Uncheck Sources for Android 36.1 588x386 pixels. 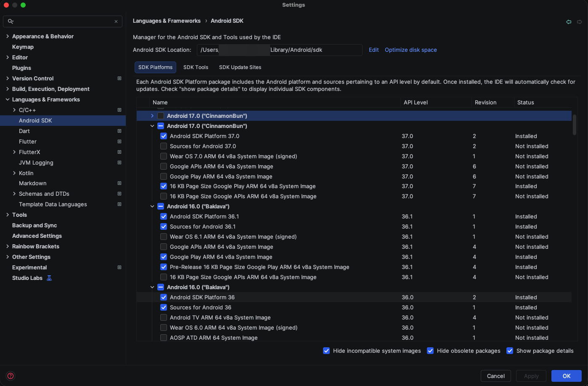[164, 226]
